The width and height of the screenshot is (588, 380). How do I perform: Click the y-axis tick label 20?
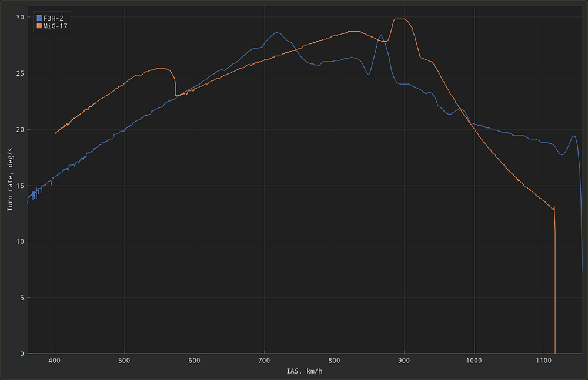tap(20, 130)
